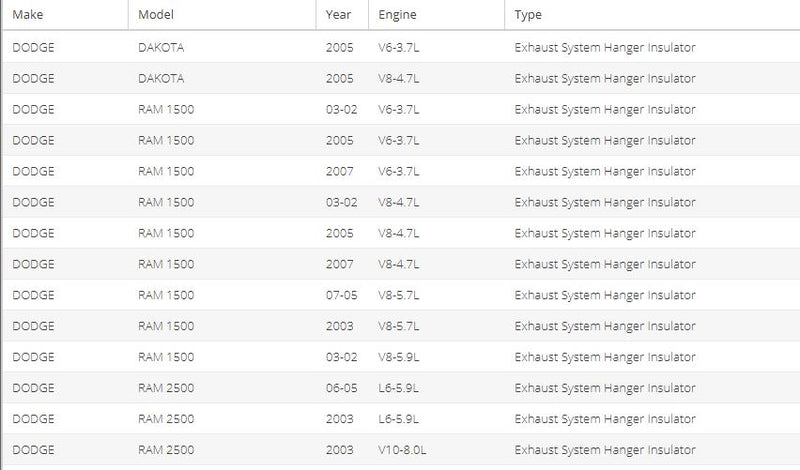Select the Type column header
The width and height of the screenshot is (800, 470).
(652, 14)
